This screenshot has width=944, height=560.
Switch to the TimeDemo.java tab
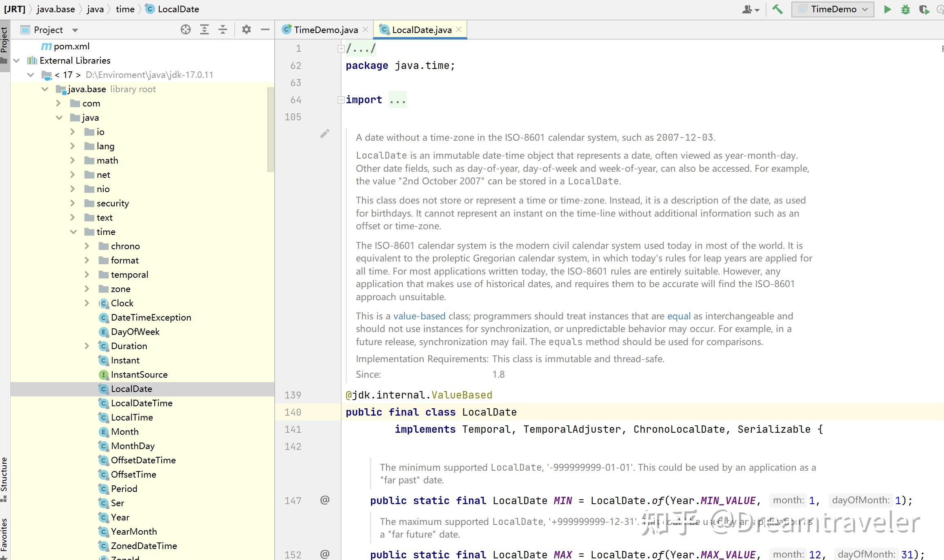click(x=325, y=30)
